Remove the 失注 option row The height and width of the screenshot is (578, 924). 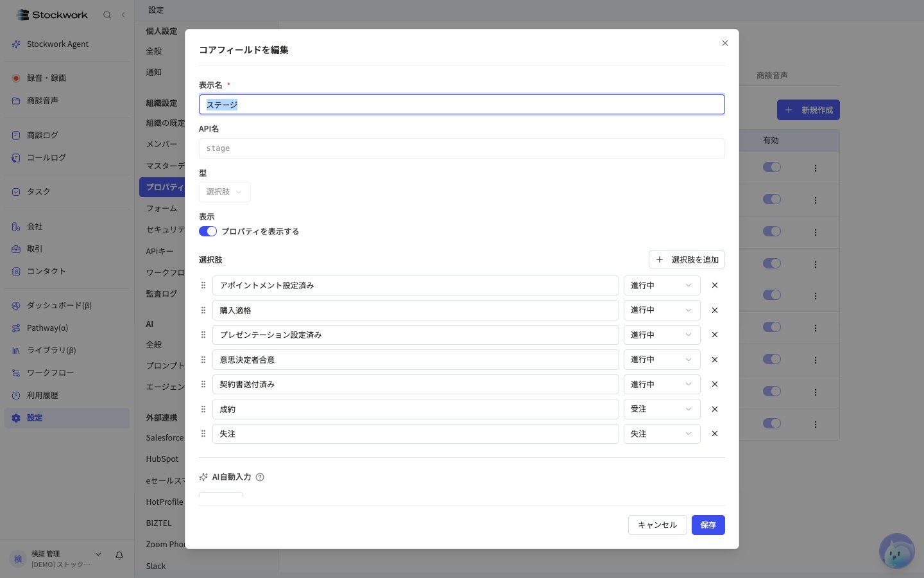point(715,433)
